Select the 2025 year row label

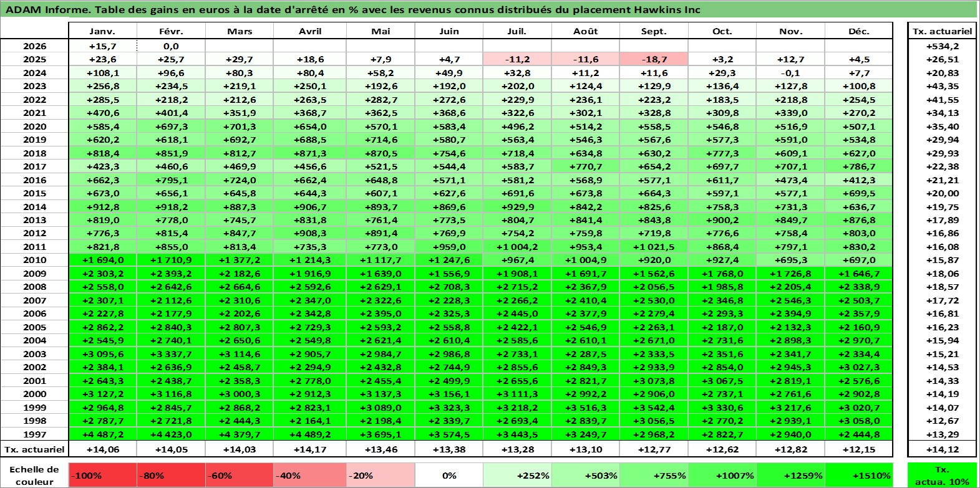click(34, 59)
